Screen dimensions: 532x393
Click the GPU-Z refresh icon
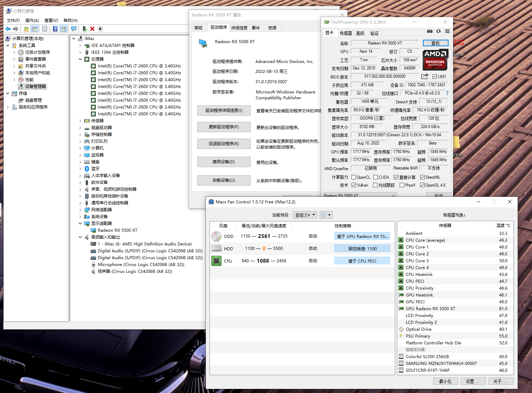pyautogui.click(x=438, y=31)
